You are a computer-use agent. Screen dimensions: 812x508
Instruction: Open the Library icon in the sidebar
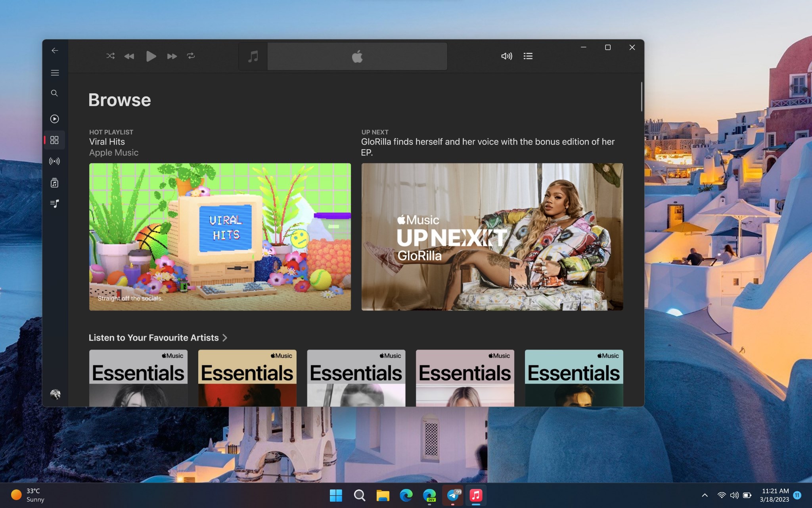(x=55, y=183)
